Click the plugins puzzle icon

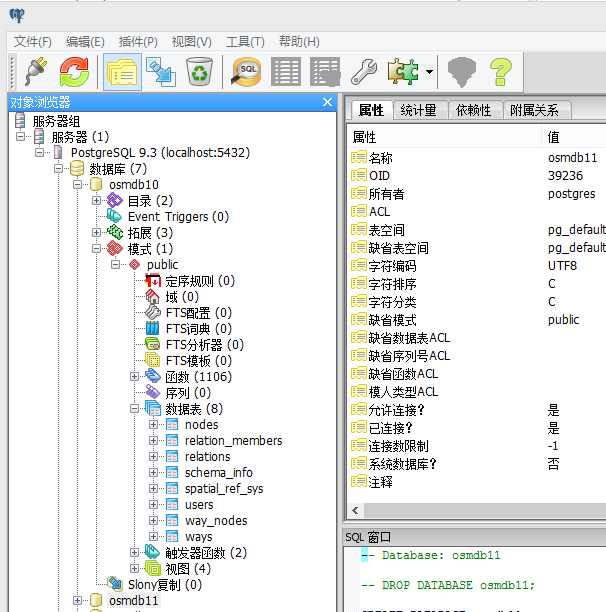(x=403, y=71)
